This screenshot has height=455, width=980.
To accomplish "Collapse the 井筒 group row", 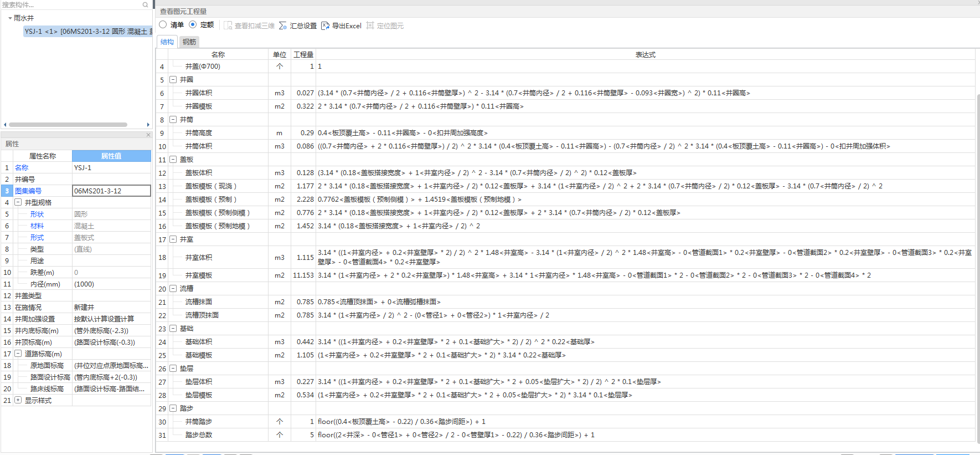I will coord(173,120).
